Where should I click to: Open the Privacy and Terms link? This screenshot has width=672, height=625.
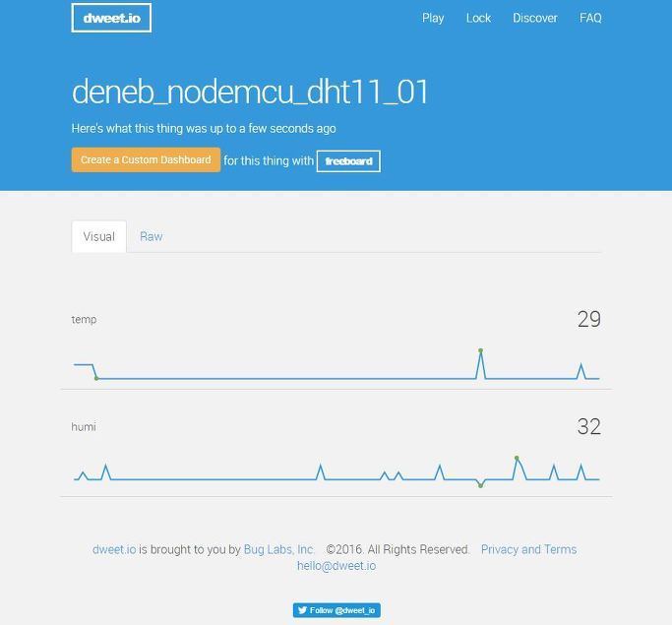(529, 549)
